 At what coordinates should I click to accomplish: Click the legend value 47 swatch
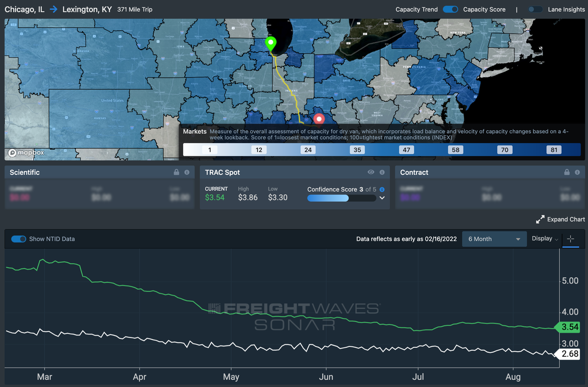tap(406, 150)
